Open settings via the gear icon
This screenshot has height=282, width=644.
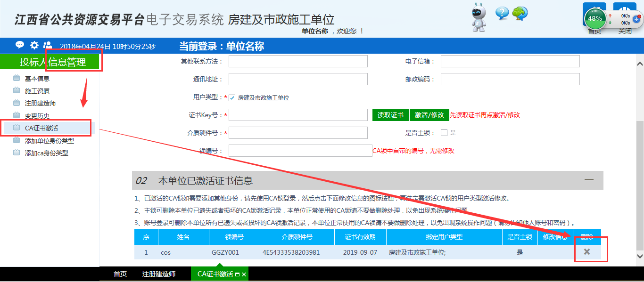(34, 45)
